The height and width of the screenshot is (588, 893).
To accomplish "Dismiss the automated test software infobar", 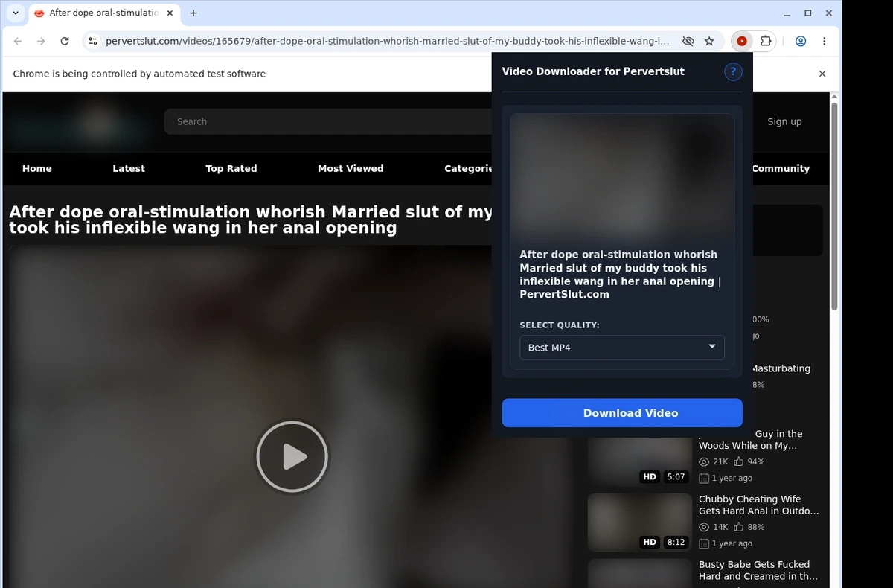I will 822,74.
